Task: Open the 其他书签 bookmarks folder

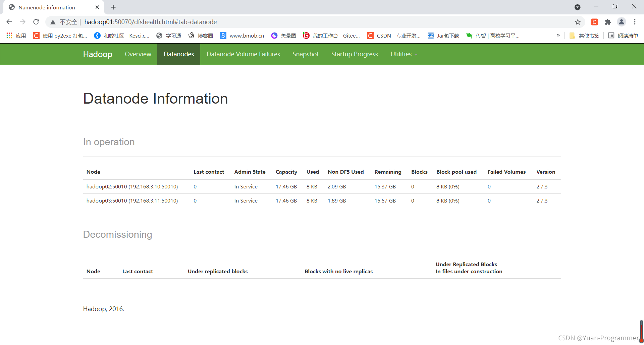Action: tap(584, 36)
